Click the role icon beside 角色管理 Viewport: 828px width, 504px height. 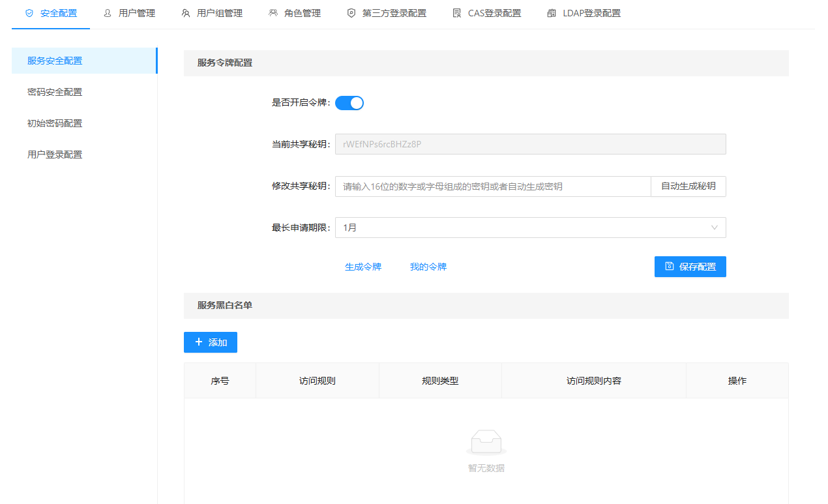tap(273, 13)
